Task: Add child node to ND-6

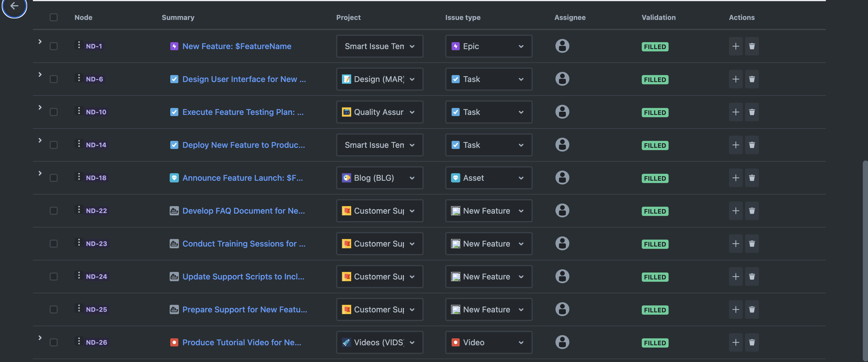Action: tap(736, 79)
